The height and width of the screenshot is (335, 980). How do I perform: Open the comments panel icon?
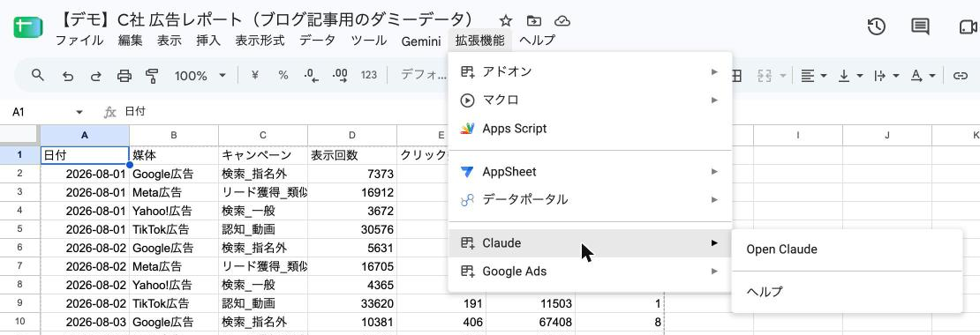920,26
